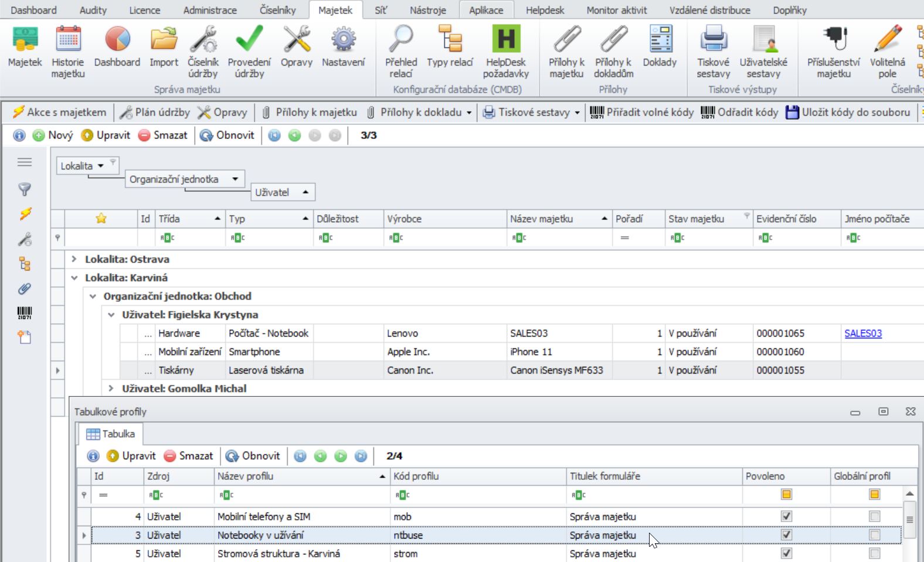924x562 pixels.
Task: Open the SALES03 computer name link
Action: [x=862, y=333]
